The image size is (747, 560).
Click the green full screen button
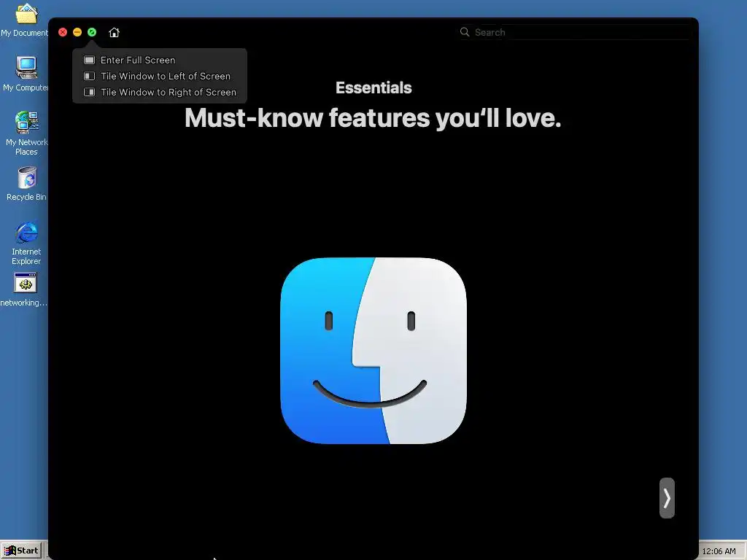pos(92,32)
